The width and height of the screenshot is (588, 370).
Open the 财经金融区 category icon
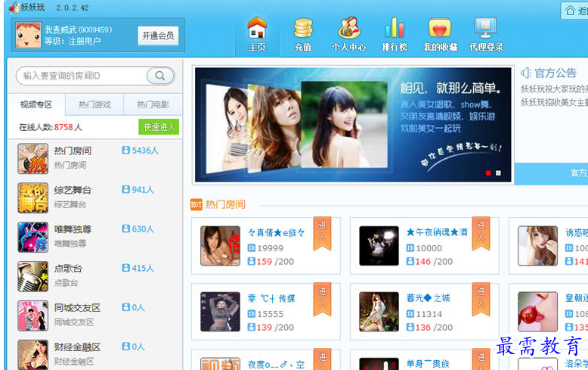point(33,355)
